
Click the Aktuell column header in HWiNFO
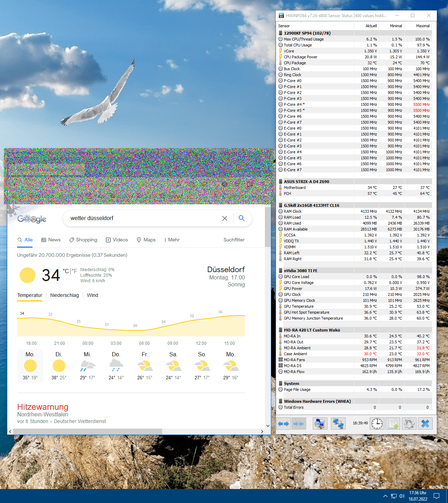367,26
